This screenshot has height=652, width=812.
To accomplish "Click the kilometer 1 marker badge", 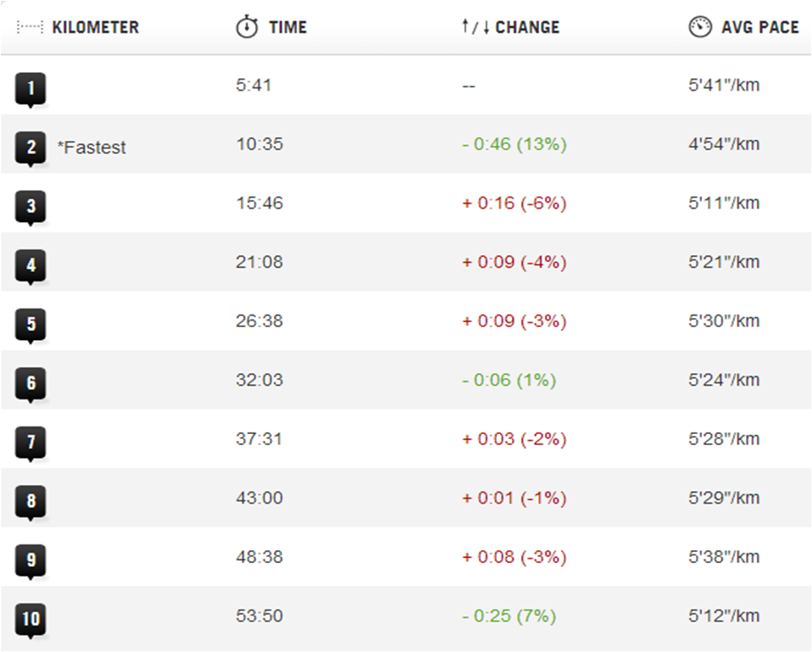I will [31, 88].
